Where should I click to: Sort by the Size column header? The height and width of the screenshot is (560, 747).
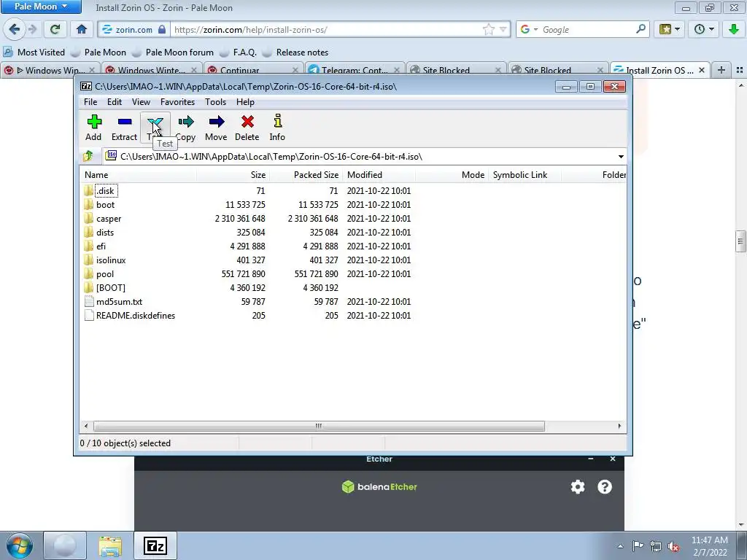point(233,175)
